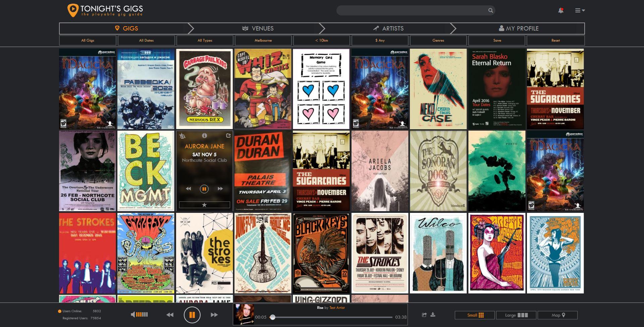This screenshot has width=644, height=327.
Task: Mute using the speaker icon
Action: tap(133, 315)
